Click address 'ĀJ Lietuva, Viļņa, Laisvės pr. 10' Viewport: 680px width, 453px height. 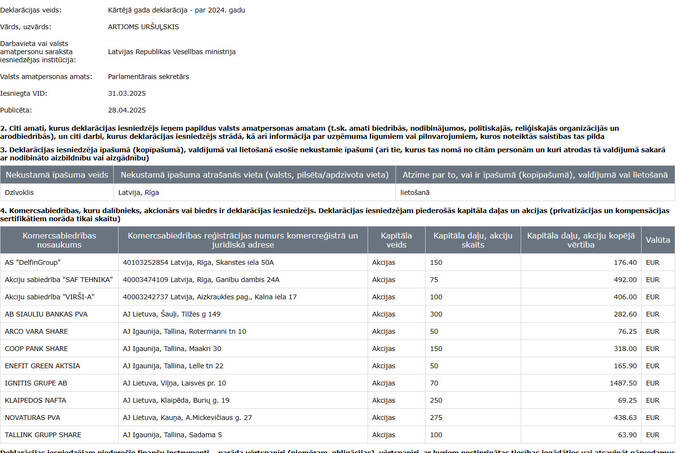click(174, 383)
